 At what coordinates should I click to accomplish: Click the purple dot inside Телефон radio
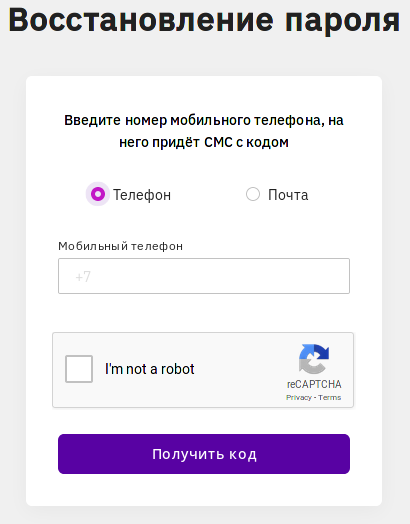98,194
